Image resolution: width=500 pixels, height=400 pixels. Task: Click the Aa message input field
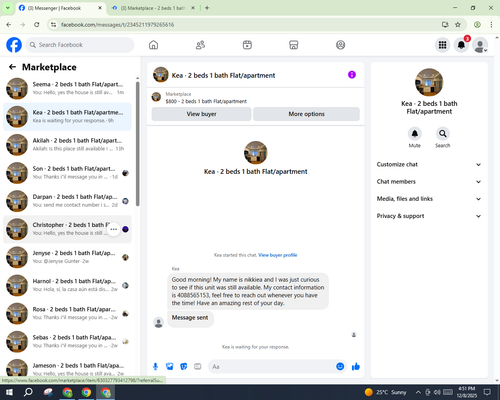click(x=272, y=367)
